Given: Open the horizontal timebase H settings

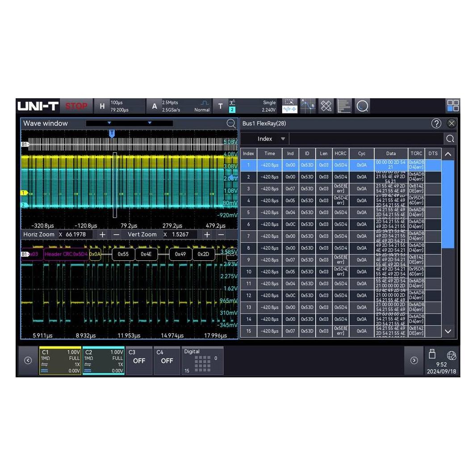Looking at the screenshot, I should pyautogui.click(x=119, y=106).
